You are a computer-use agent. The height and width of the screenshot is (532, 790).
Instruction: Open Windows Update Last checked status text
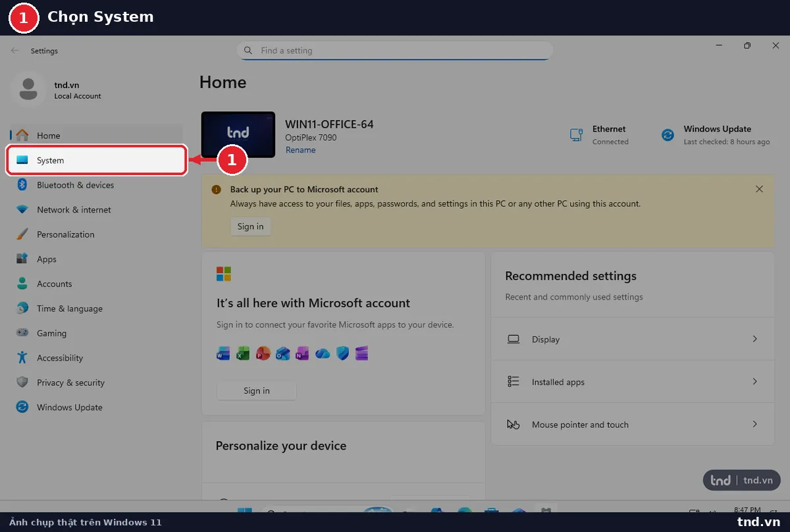click(726, 142)
